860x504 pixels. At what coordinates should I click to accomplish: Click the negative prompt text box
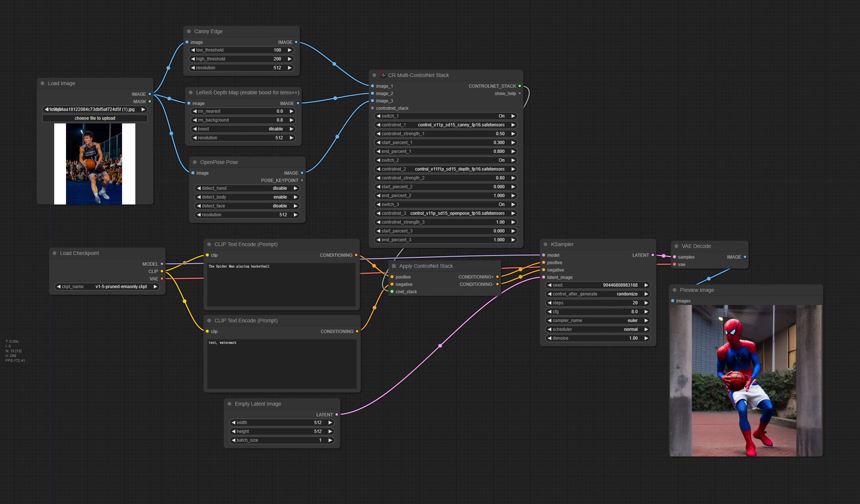(282, 364)
